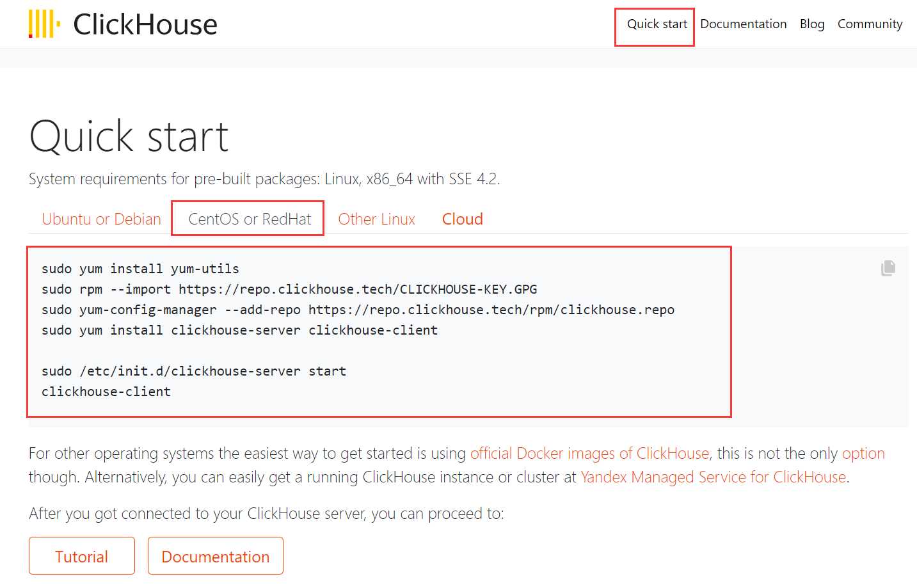Open Documentation in the top navigation
The image size is (917, 588).
coord(744,24)
